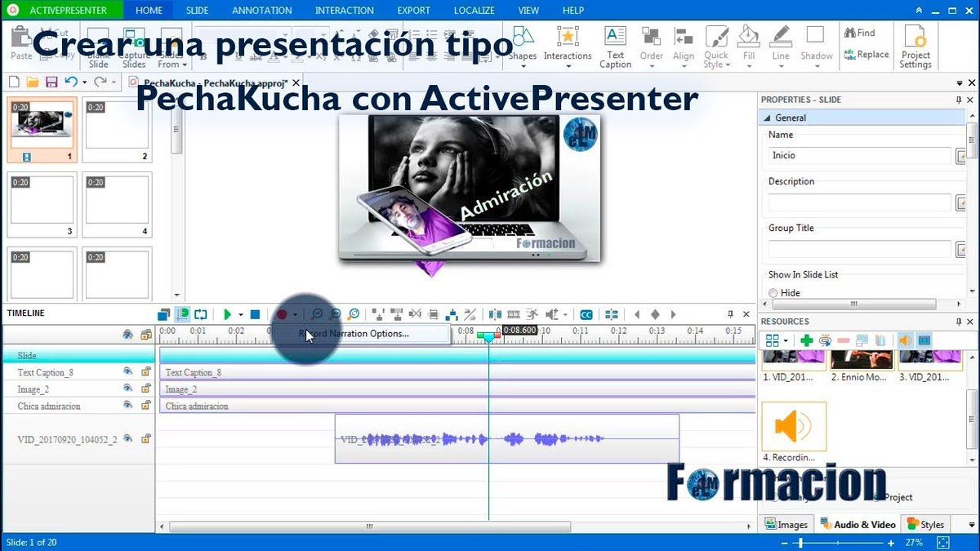Hide the Image_2 timeline track
This screenshot has height=551, width=980.
point(130,389)
